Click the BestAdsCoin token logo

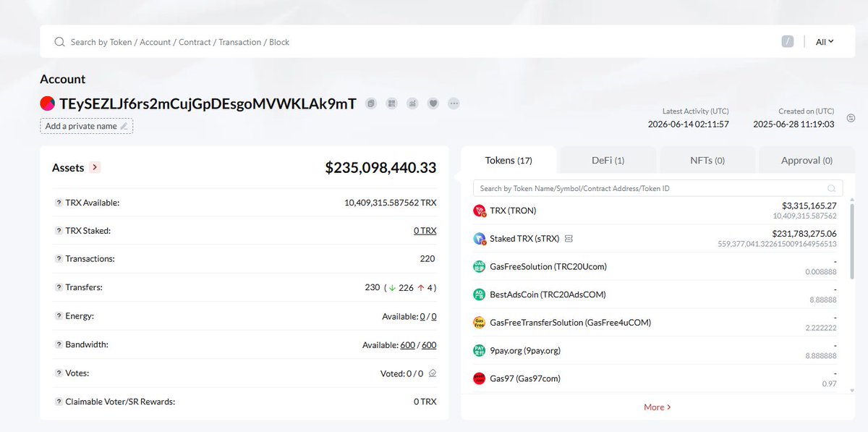point(479,295)
